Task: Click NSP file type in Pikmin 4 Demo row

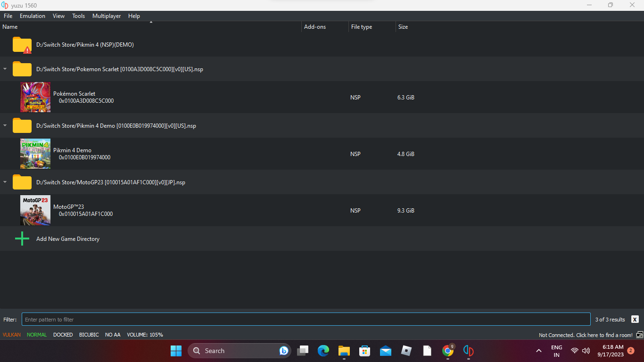Action: point(355,154)
